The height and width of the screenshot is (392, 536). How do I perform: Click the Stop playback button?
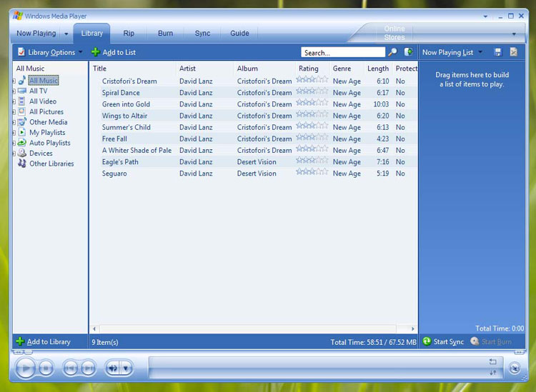46,368
